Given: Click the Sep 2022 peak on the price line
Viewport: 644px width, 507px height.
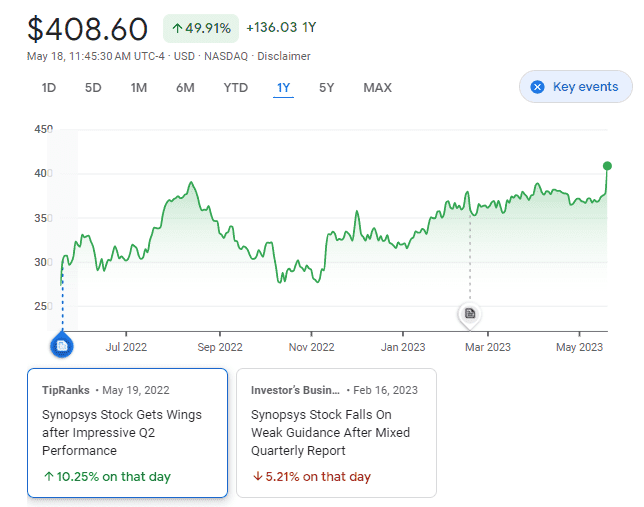Looking at the screenshot, I should (x=191, y=182).
